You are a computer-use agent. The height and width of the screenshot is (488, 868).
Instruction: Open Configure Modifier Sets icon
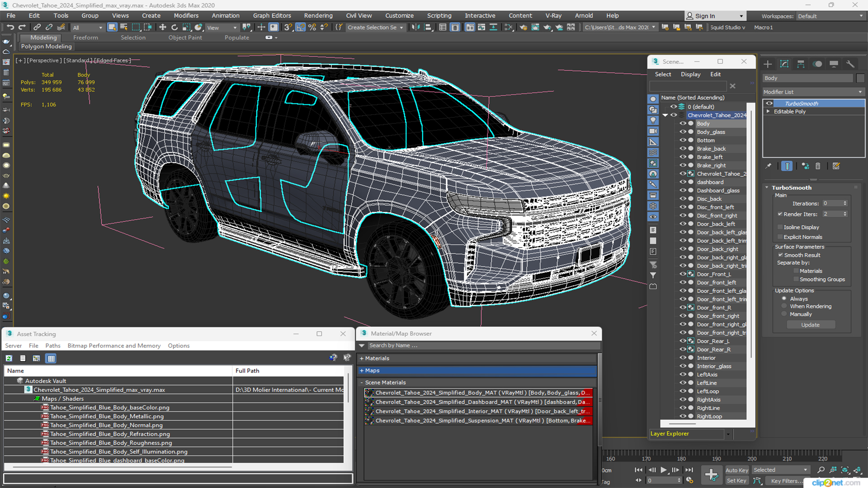pos(836,166)
